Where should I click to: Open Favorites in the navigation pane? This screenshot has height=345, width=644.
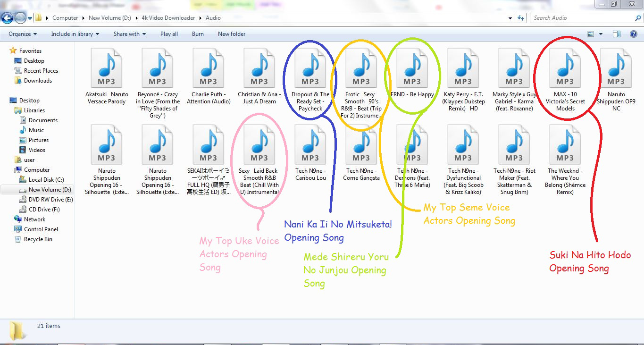[x=30, y=51]
